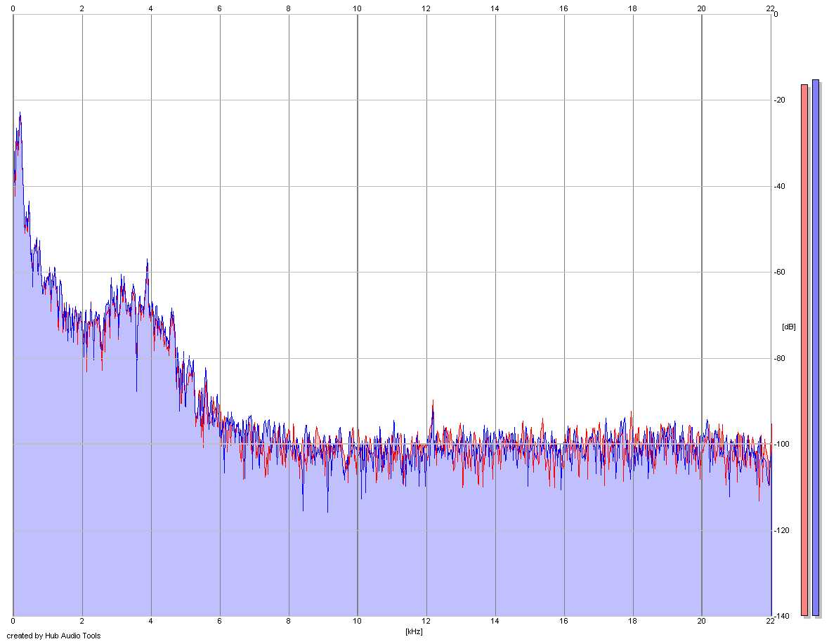Click the blue channel level meter bar
The width and height of the screenshot is (829, 644).
815,348
